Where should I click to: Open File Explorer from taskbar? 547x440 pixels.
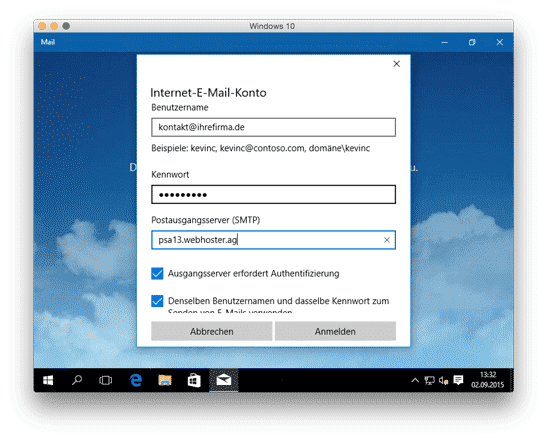click(165, 380)
